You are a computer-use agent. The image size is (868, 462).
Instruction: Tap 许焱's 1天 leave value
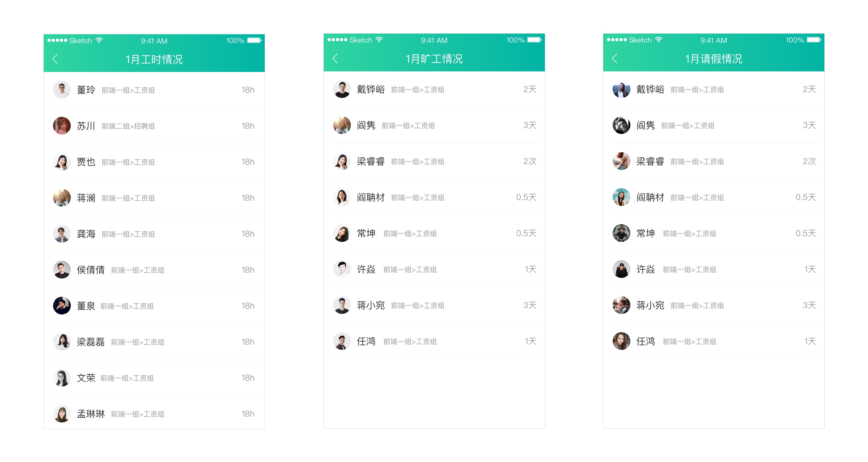coord(810,269)
